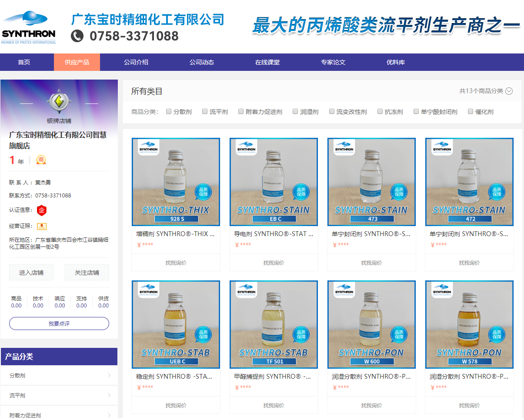Open the 优料库 navigation tab
The width and height of the screenshot is (524, 420).
(x=396, y=62)
